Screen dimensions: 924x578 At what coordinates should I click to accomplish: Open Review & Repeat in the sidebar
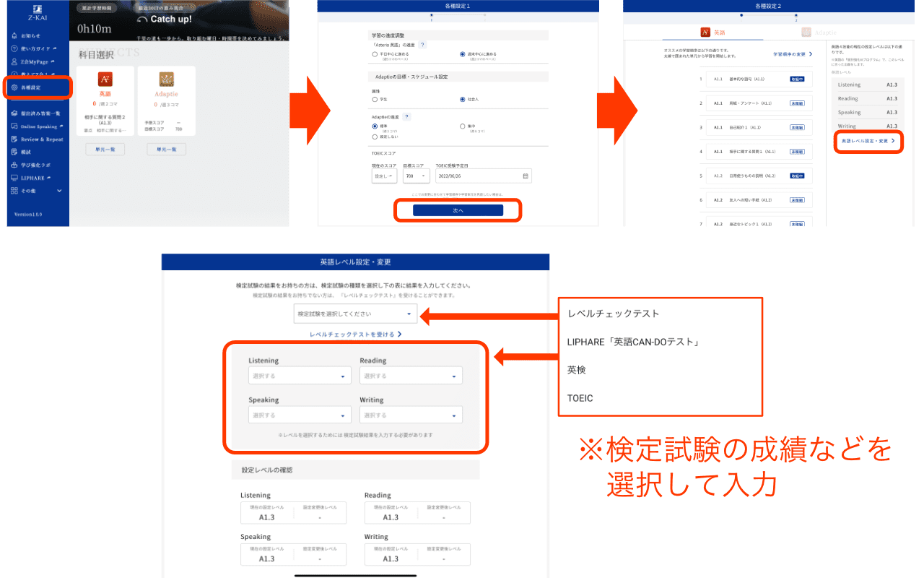click(x=37, y=139)
